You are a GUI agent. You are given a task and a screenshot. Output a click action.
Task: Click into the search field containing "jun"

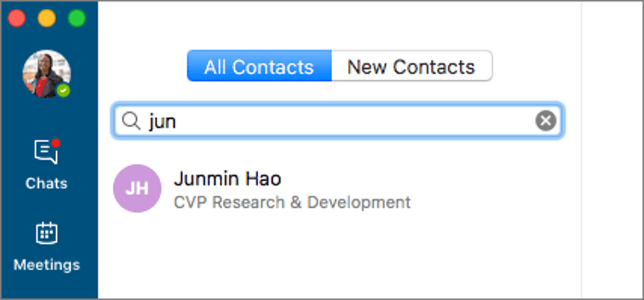pyautogui.click(x=338, y=121)
